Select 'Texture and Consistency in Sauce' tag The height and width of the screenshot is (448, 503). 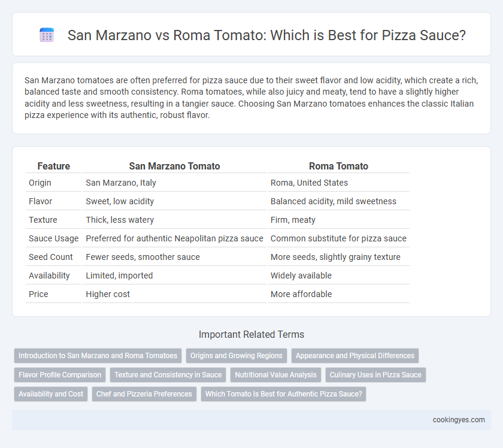[168, 375]
